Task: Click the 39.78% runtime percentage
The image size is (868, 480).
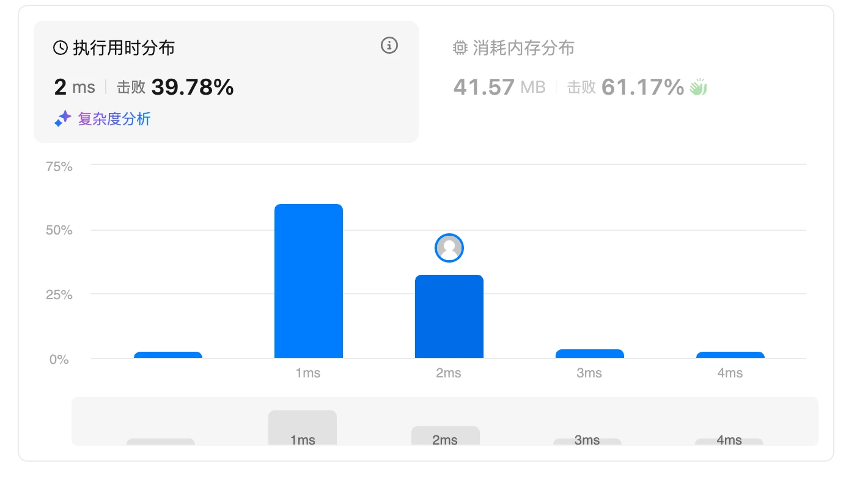Action: coord(193,87)
